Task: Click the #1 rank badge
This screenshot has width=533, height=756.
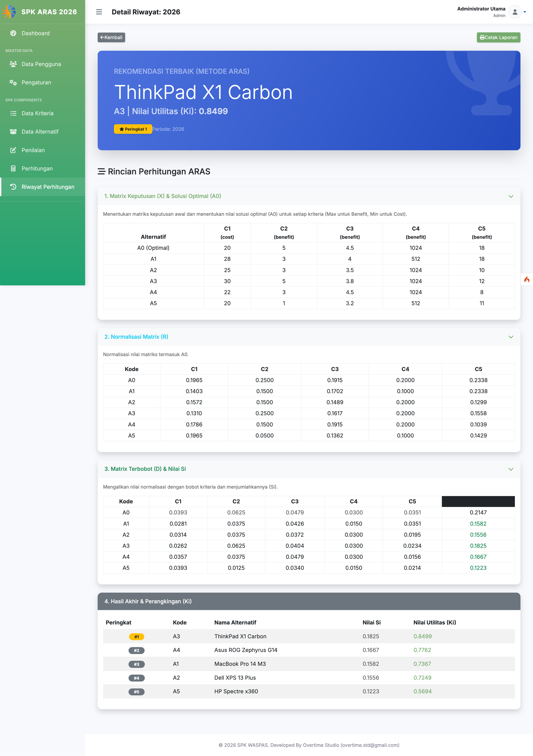Action: [137, 637]
